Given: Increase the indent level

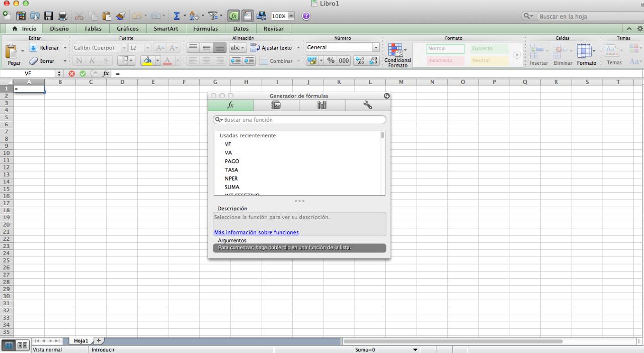Looking at the screenshot, I should click(249, 61).
